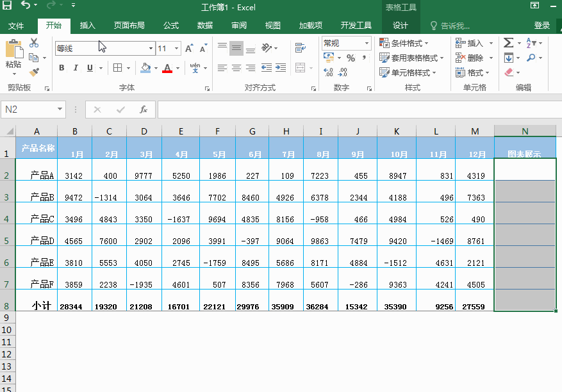Apply red font color A

pyautogui.click(x=167, y=68)
